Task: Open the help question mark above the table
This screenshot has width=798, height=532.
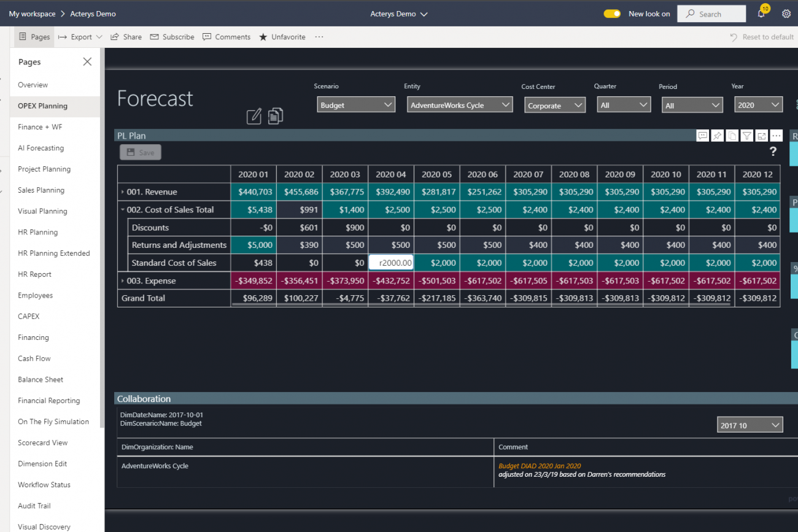Action: point(773,151)
